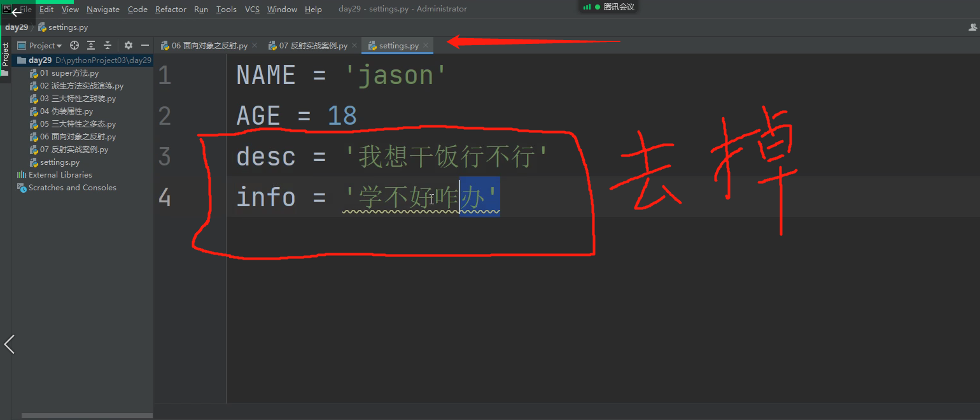This screenshot has width=980, height=420.
Task: Click the PyCharm logo icon top-left
Action: [x=6, y=9]
